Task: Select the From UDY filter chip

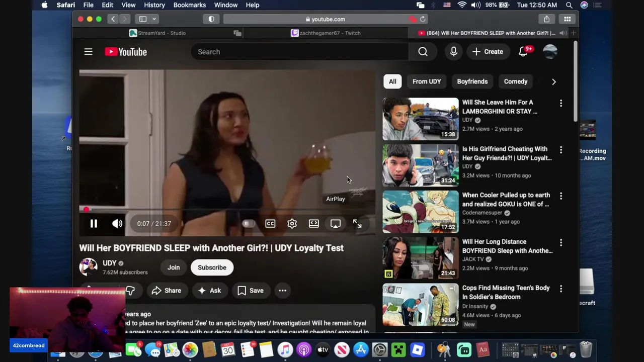Action: [427, 81]
